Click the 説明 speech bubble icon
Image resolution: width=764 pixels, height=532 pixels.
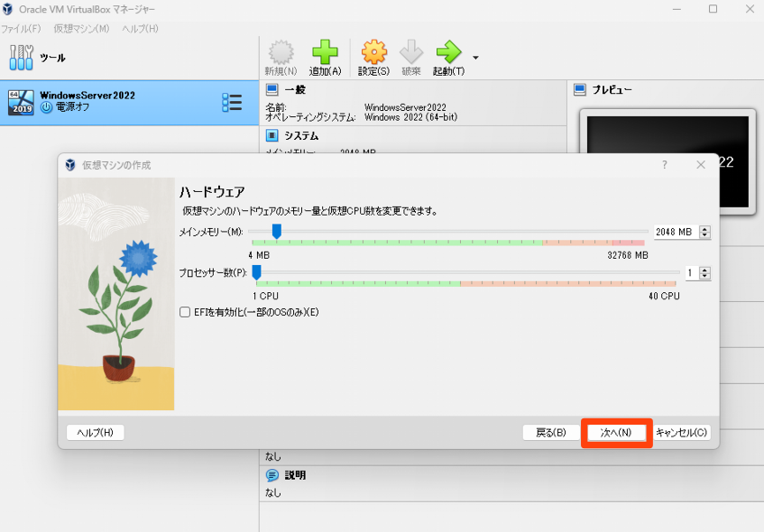pyautogui.click(x=272, y=475)
